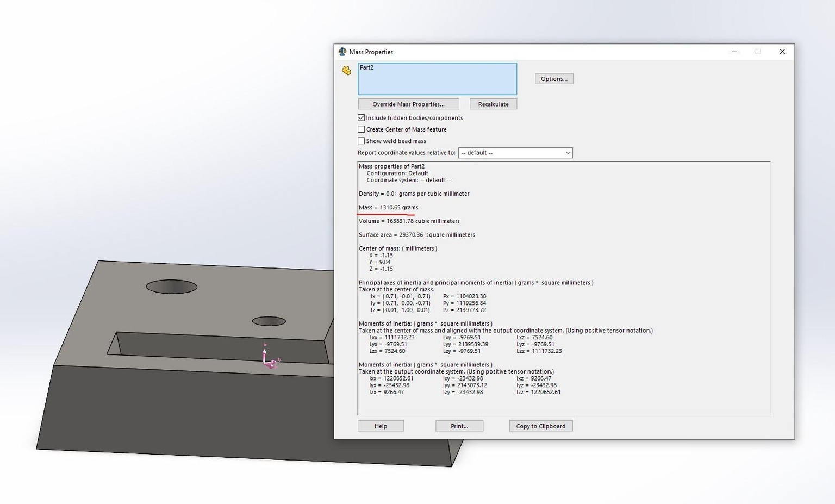Click the 'Z = -1.15' center of mass value
This screenshot has width=835, height=504.
click(381, 269)
